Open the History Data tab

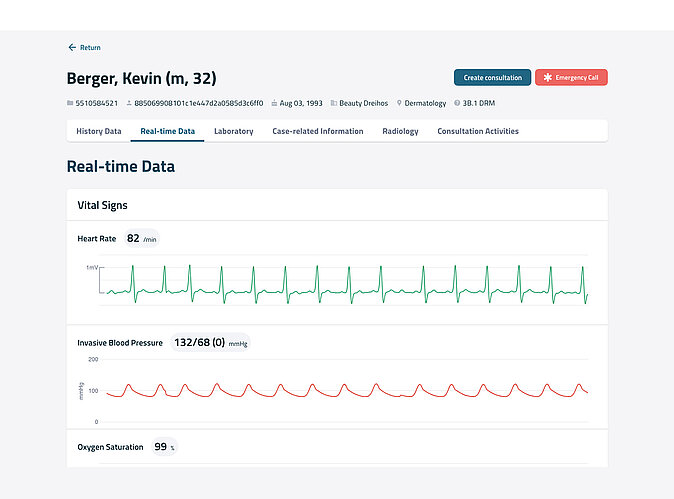[x=99, y=131]
